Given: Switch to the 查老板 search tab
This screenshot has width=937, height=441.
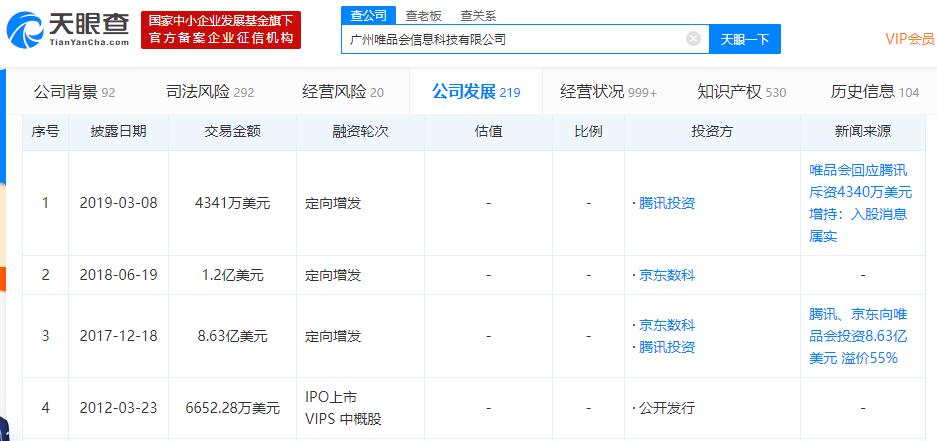Looking at the screenshot, I should (425, 15).
